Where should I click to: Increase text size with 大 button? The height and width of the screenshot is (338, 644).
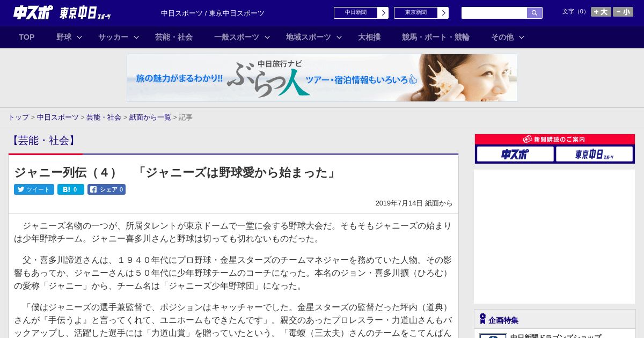tap(601, 12)
